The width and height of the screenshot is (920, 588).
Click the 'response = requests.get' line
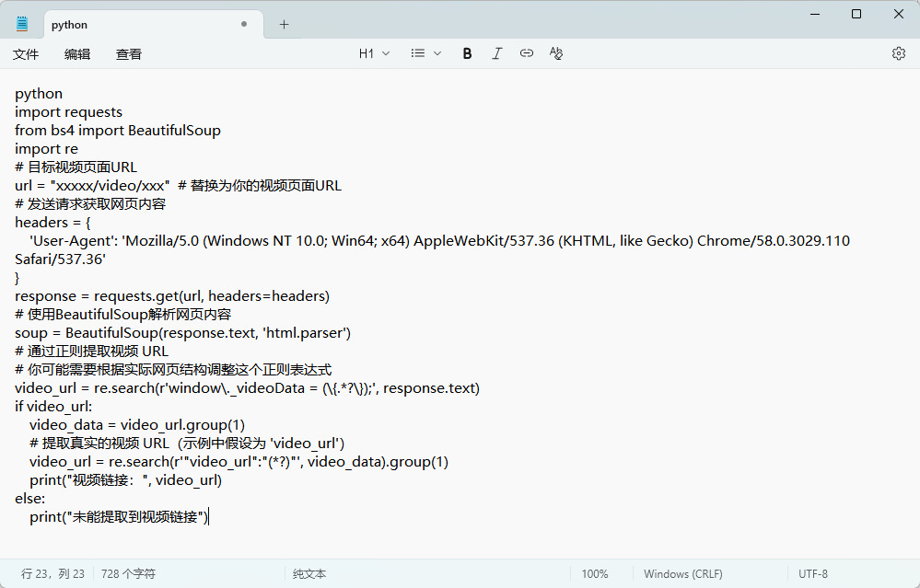pos(172,296)
